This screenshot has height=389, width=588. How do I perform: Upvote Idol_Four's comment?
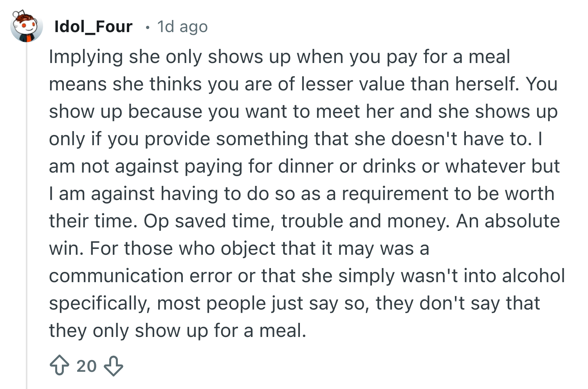[x=60, y=366]
